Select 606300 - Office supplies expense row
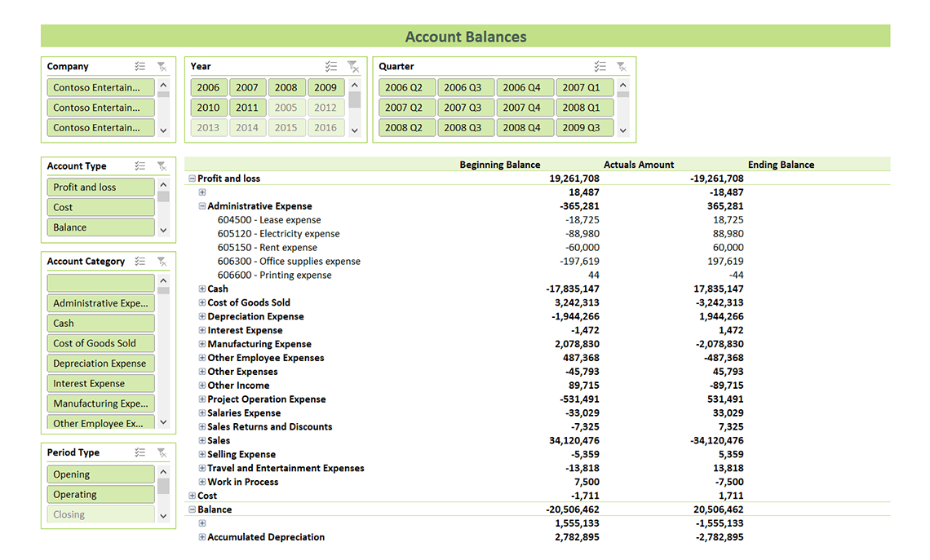This screenshot has height=560, width=930. point(289,262)
